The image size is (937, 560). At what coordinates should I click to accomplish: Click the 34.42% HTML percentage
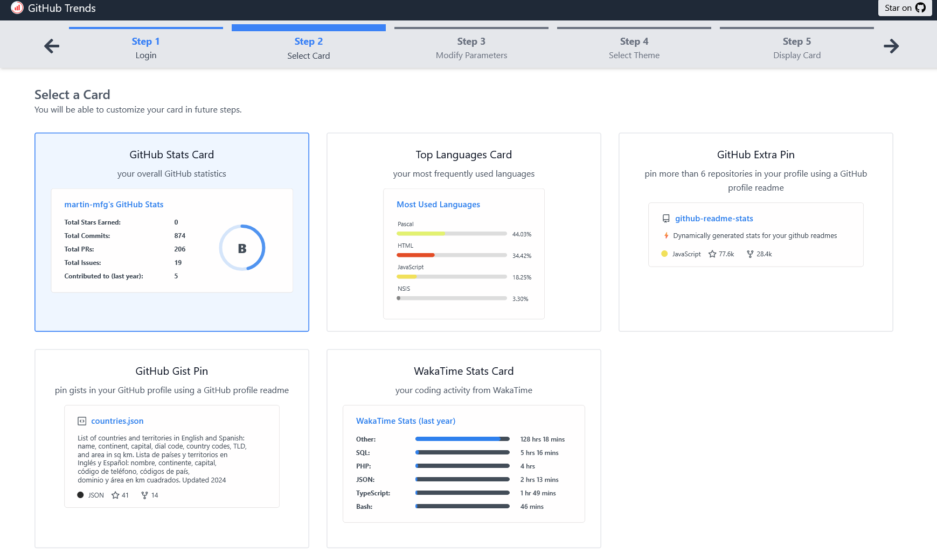[x=522, y=256]
